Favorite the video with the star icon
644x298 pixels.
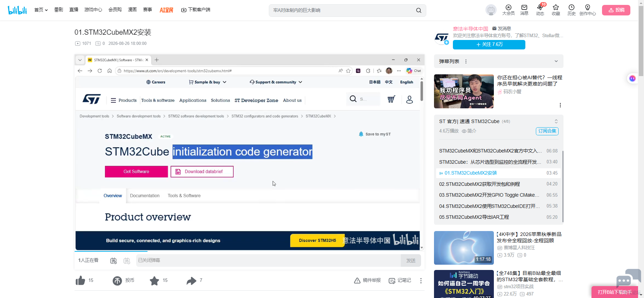tap(154, 280)
